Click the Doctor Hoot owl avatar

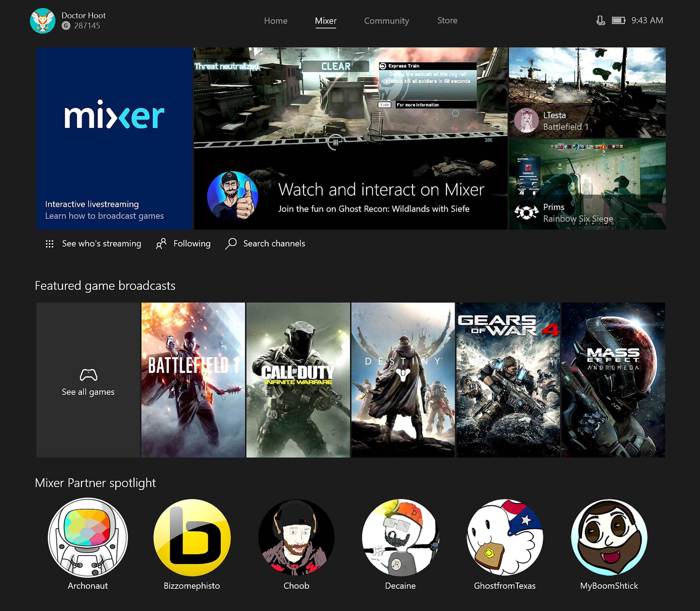pyautogui.click(x=43, y=21)
